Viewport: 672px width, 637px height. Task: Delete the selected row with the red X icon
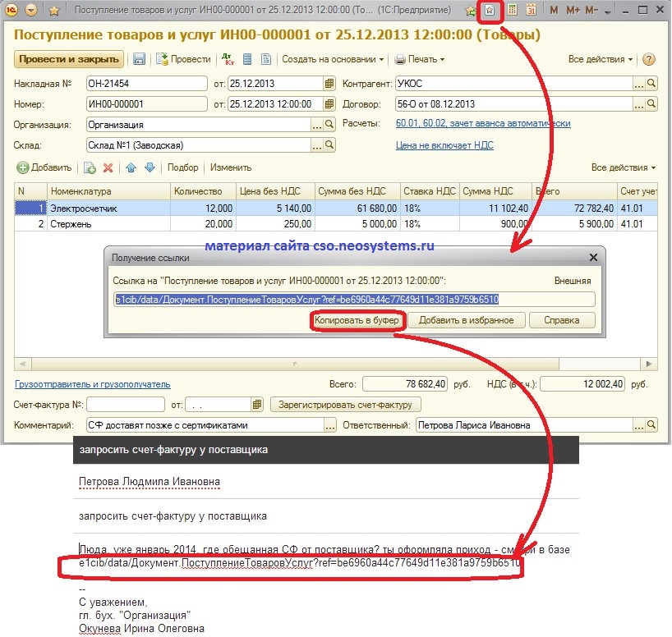108,167
